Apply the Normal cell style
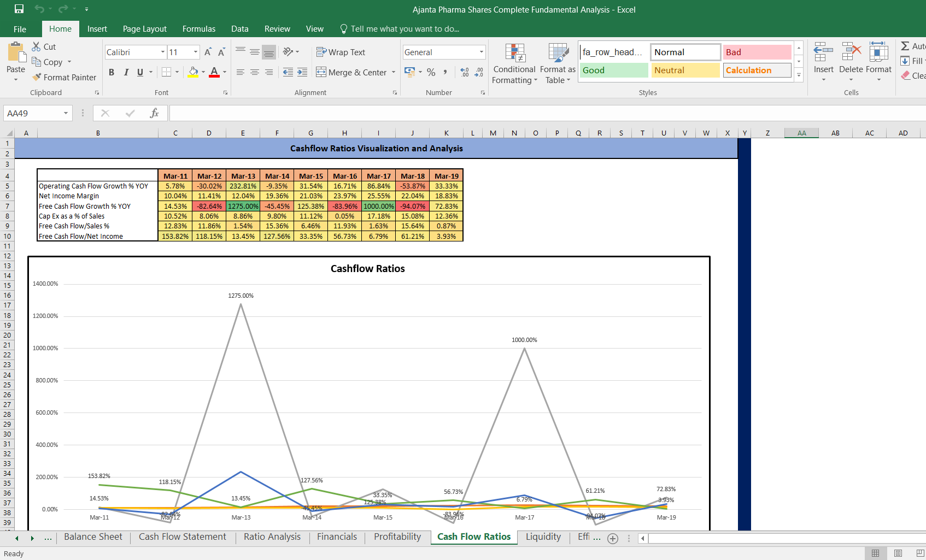926x560 pixels. pos(685,52)
